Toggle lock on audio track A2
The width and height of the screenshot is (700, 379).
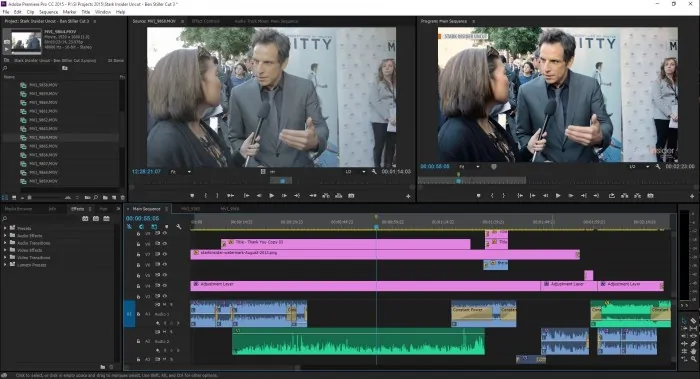click(x=138, y=341)
